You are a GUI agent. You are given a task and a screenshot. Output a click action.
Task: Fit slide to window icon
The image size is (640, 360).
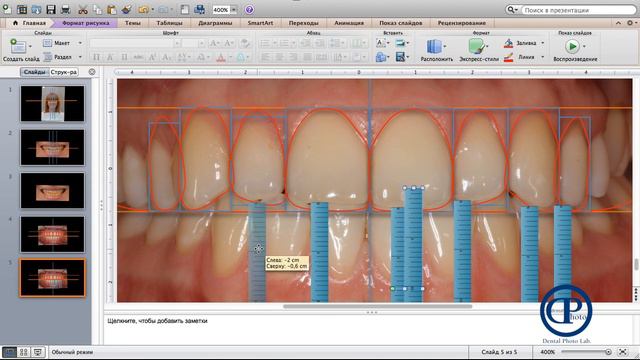tap(623, 352)
